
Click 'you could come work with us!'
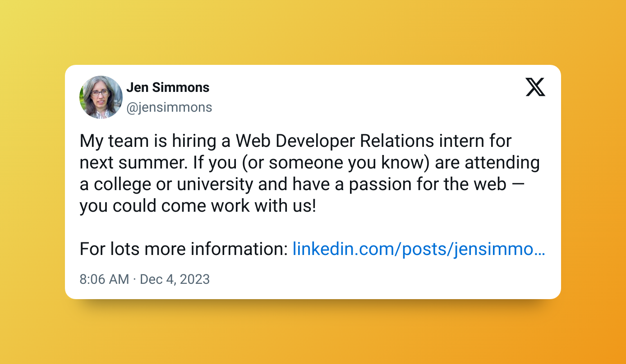pos(198,206)
